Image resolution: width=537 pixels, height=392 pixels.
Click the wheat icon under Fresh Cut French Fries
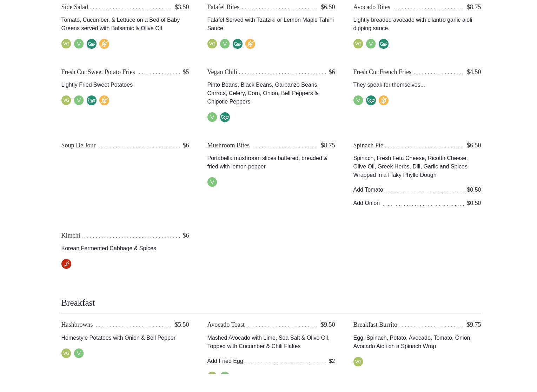(383, 100)
